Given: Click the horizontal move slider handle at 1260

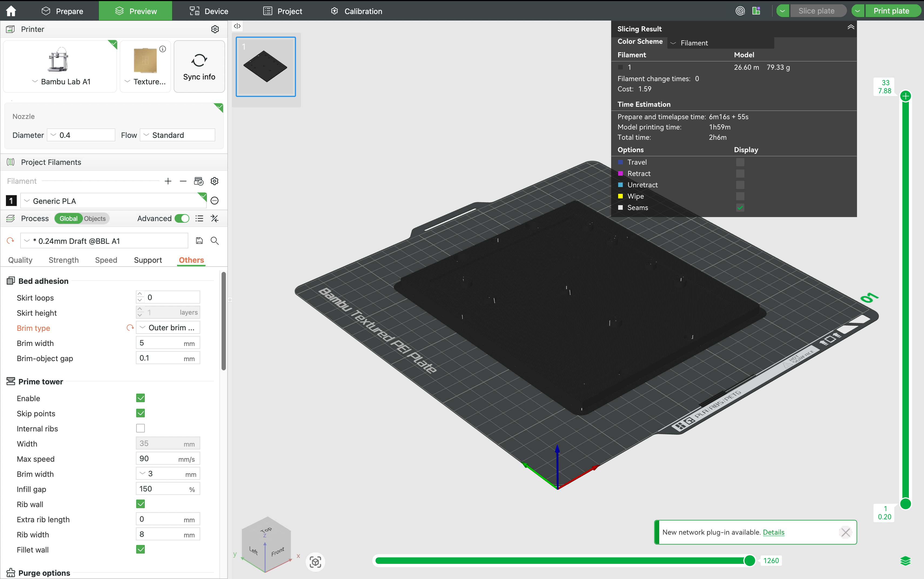Looking at the screenshot, I should [749, 560].
